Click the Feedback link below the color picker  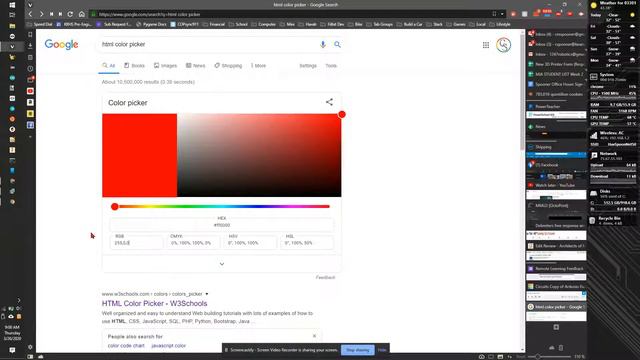pos(325,278)
